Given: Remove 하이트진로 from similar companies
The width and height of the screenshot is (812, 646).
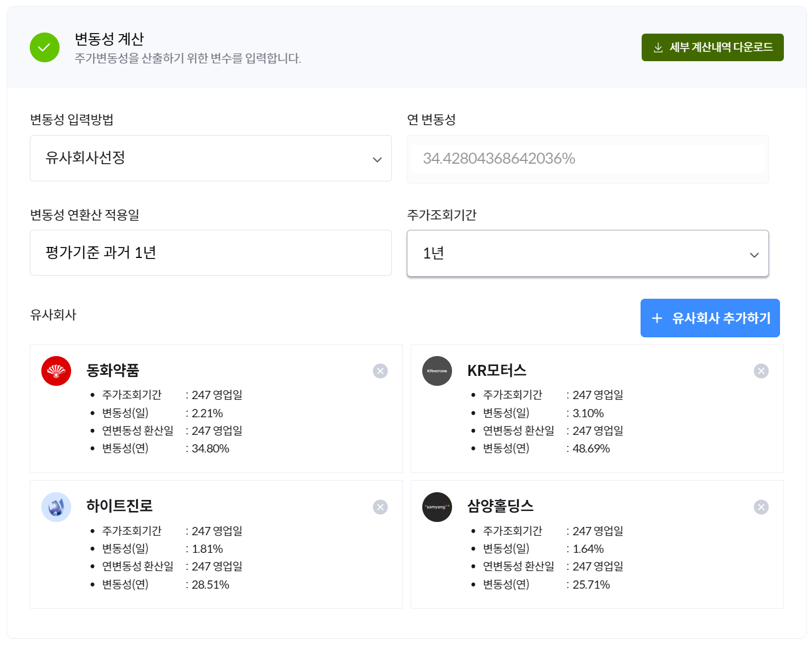Looking at the screenshot, I should (380, 507).
